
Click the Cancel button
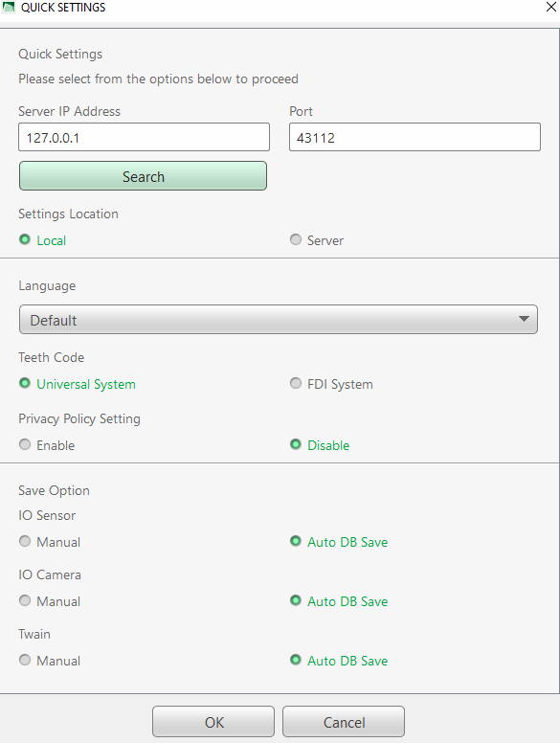[x=344, y=722]
